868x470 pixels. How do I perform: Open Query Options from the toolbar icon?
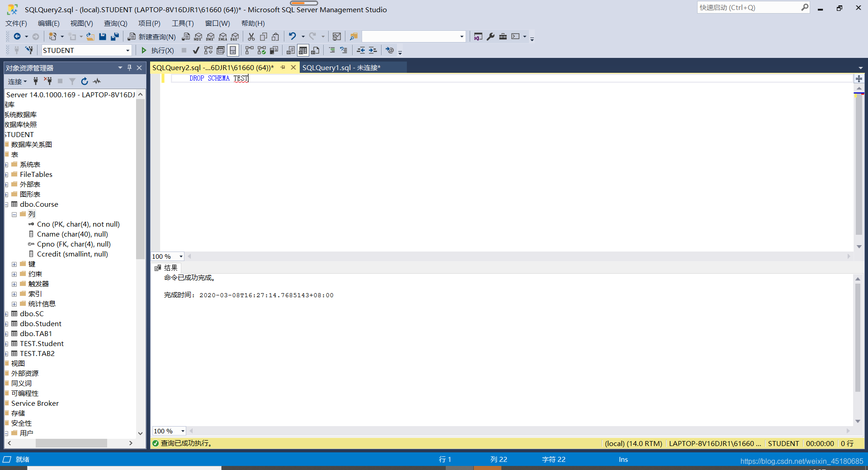click(x=220, y=50)
